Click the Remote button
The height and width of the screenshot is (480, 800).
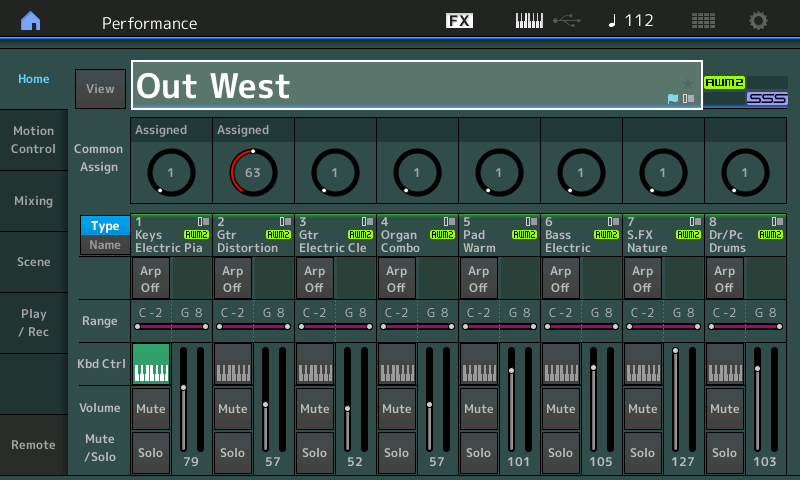point(34,445)
